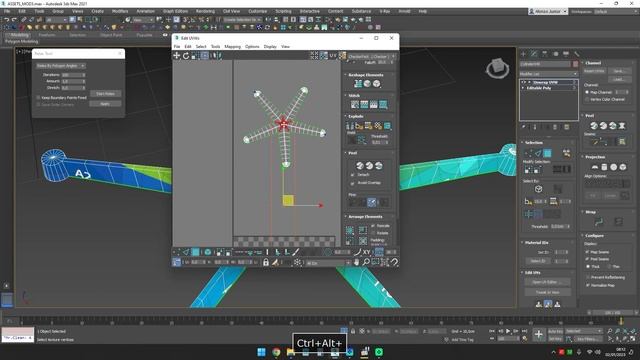The width and height of the screenshot is (640, 360).
Task: Click the Pan hand icon in Edit UVWs
Action: [x=356, y=262]
